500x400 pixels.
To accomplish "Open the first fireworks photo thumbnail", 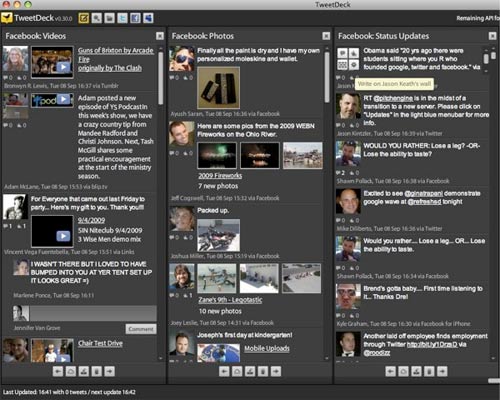I will pos(217,155).
